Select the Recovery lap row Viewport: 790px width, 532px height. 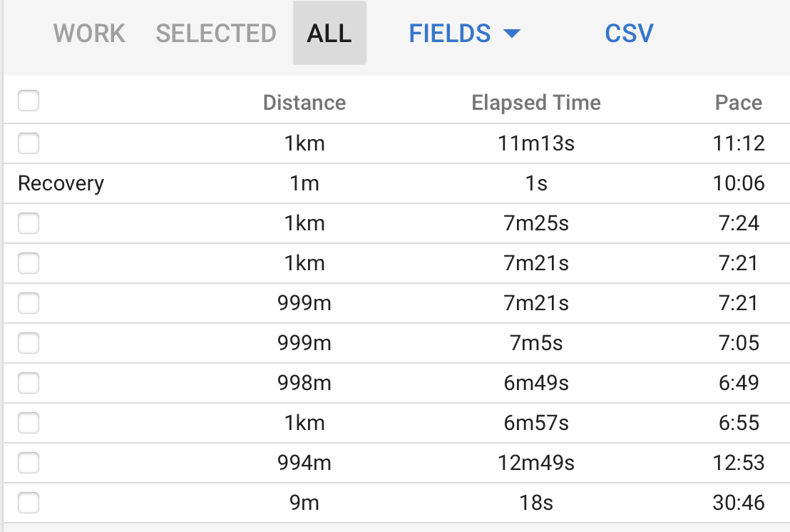coord(396,183)
